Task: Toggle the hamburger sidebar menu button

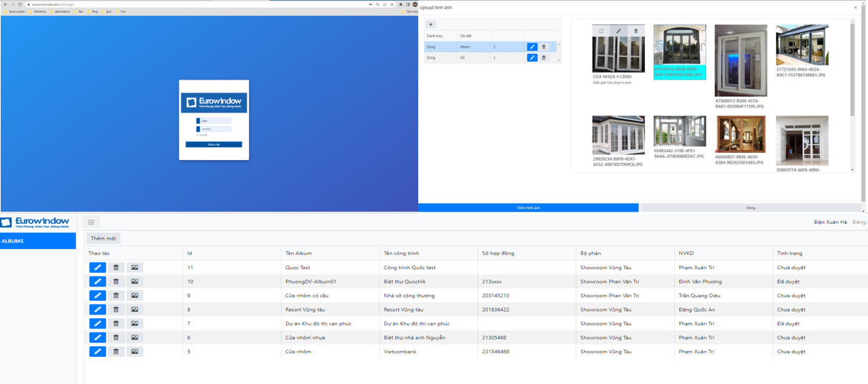Action: click(x=92, y=223)
